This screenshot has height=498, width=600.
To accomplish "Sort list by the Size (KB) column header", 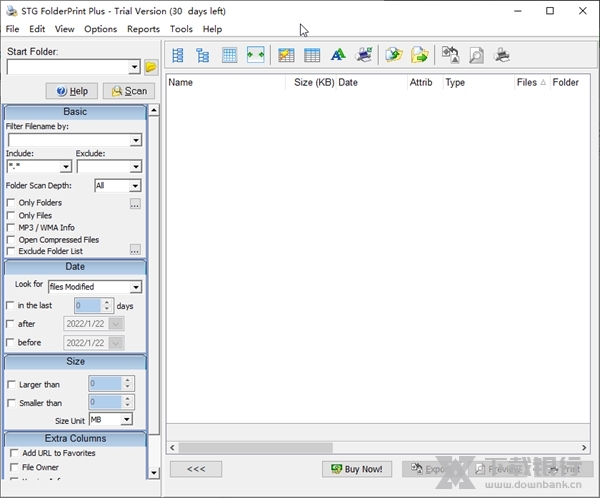I will 311,82.
